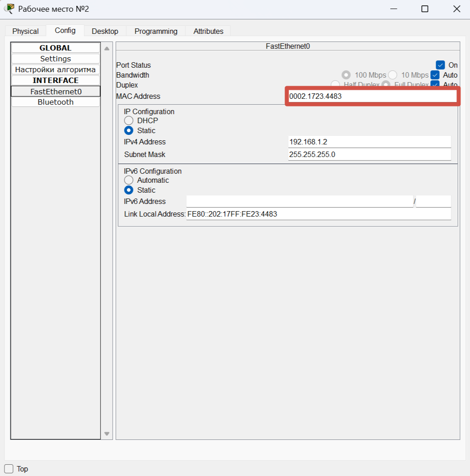
Task: Click the Packet Tracer window icon
Action: coord(10,9)
